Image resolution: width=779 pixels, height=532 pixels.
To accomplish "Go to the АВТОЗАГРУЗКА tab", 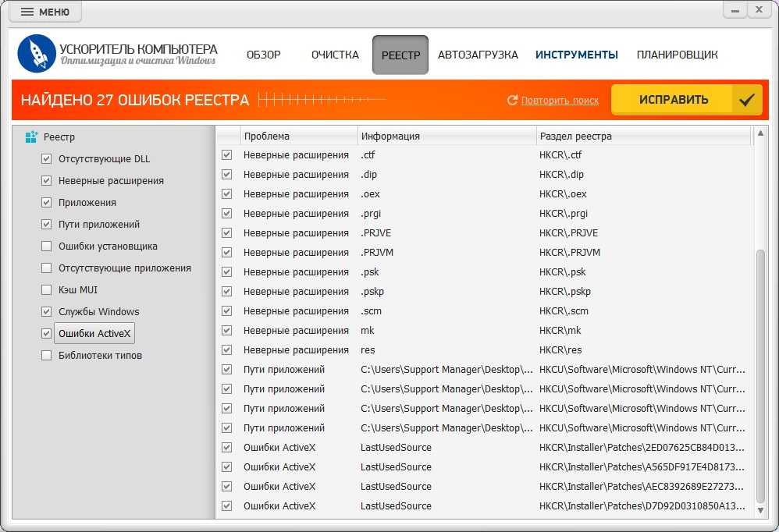I will click(478, 55).
